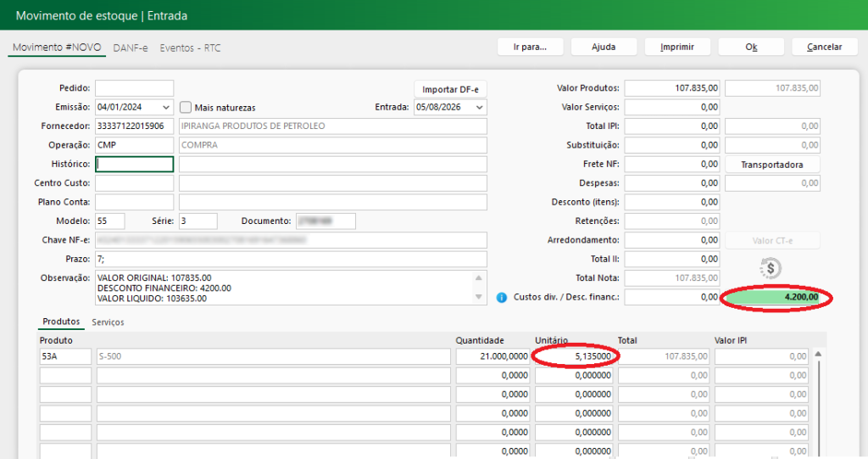Image resolution: width=868 pixels, height=459 pixels.
Task: Click the Imprimir button
Action: [x=677, y=48]
